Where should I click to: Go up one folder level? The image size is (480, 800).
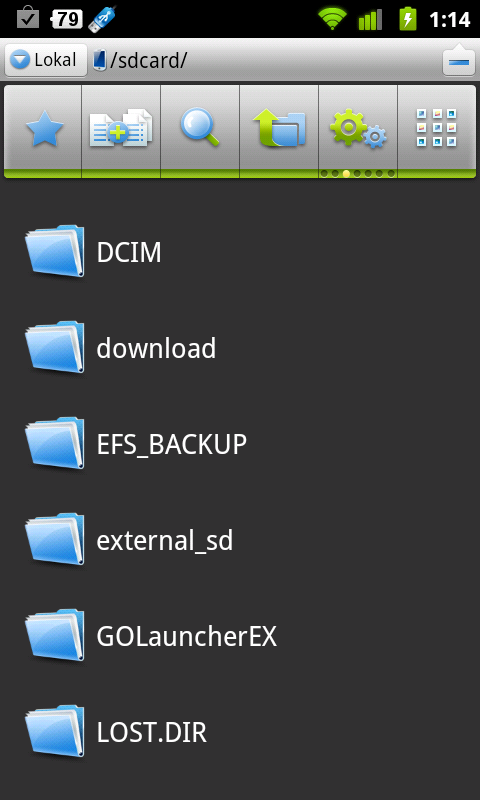click(279, 131)
